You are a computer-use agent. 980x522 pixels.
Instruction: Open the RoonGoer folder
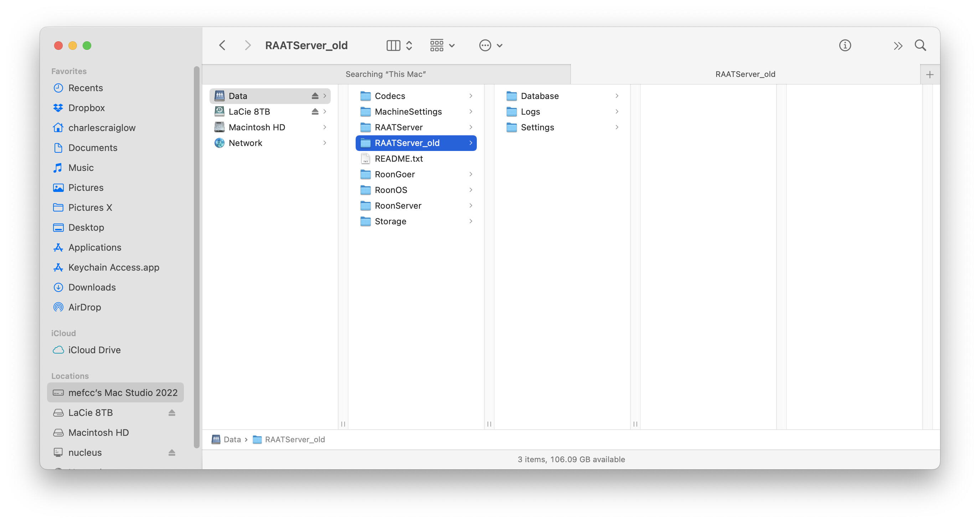(416, 174)
